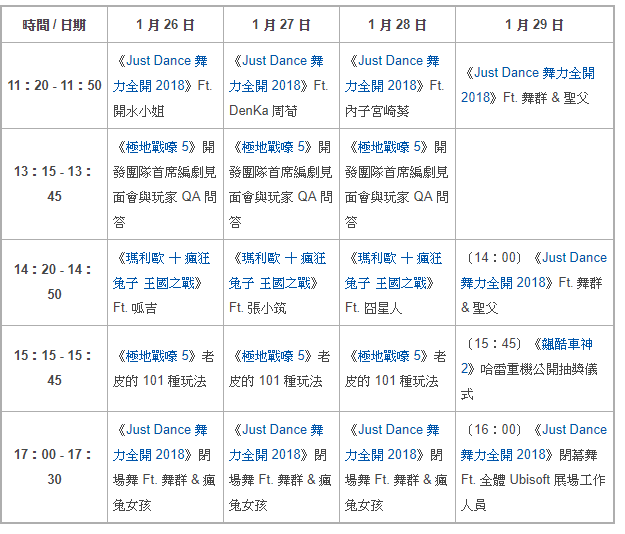Image resolution: width=625 pixels, height=534 pixels.
Task: Select the 14：20 - 14：50 time cell
Action: pos(55,282)
